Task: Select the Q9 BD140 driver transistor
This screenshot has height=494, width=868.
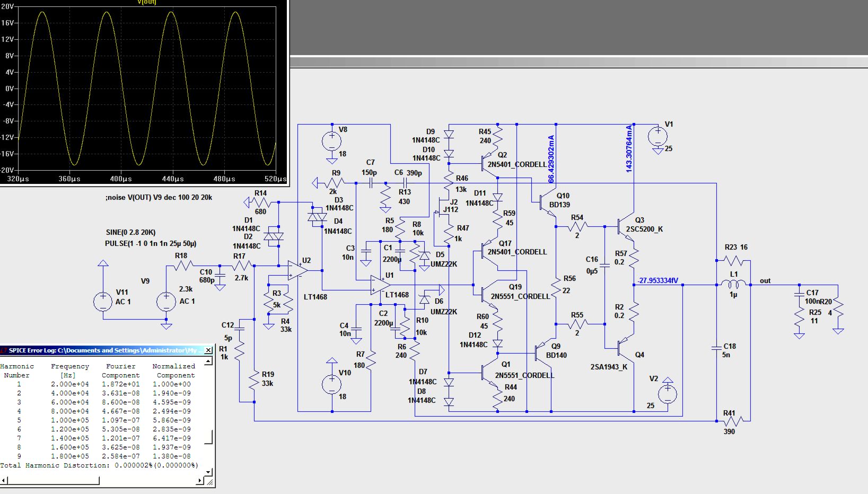Action: coord(544,352)
